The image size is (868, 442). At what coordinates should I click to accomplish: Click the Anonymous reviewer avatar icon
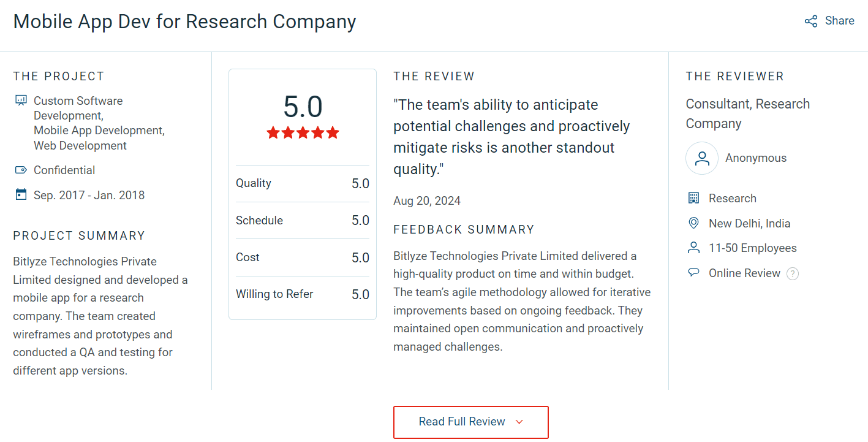tap(702, 158)
